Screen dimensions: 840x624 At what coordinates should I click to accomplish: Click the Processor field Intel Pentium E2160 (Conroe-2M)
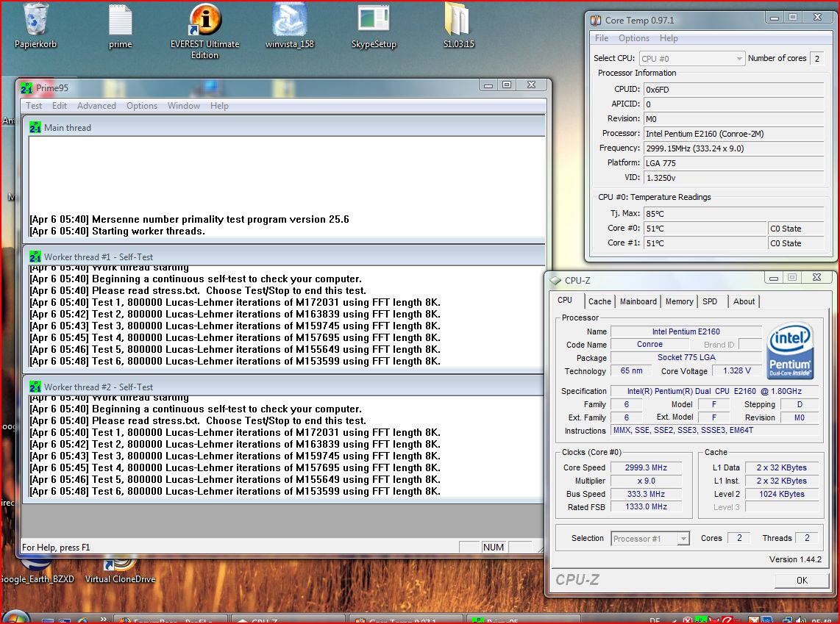pos(733,134)
